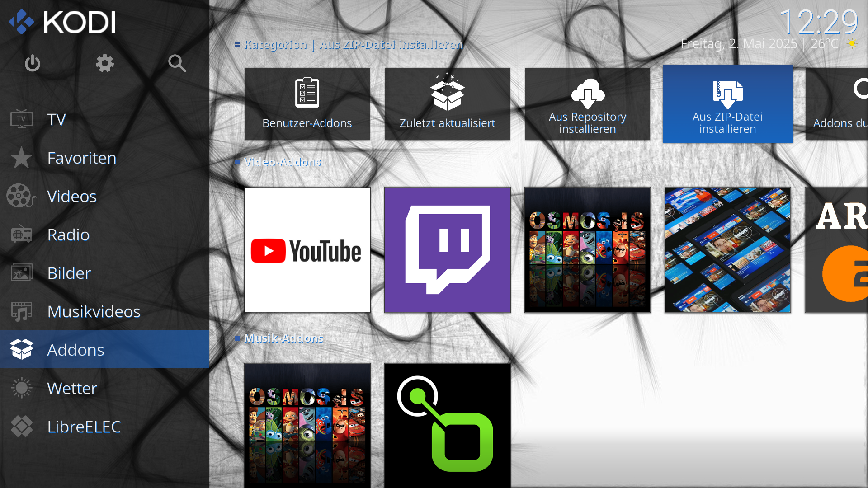This screenshot has height=488, width=868.
Task: Click the film reel Videos icon
Action: click(x=21, y=196)
